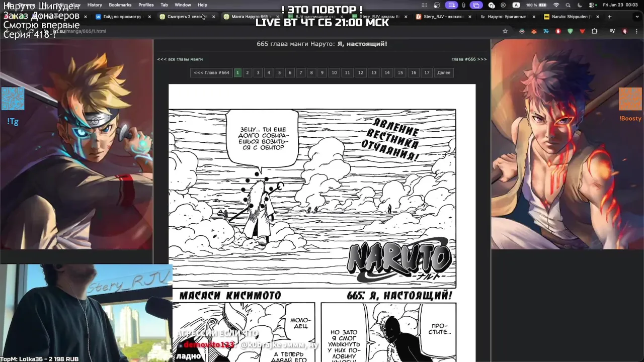This screenshot has width=644, height=362.
Task: Click the purple window-stack menu bar icon
Action: pyautogui.click(x=476, y=5)
